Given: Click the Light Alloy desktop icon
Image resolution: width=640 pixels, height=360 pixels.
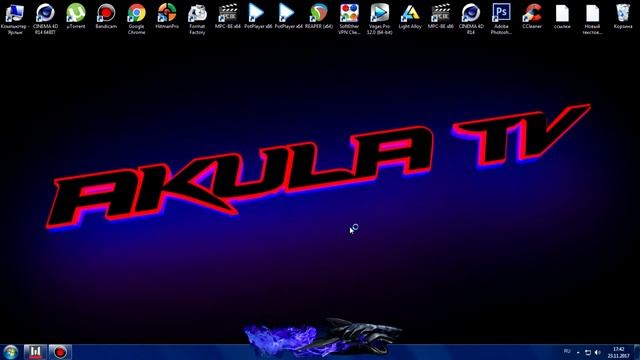Looking at the screenshot, I should (410, 16).
